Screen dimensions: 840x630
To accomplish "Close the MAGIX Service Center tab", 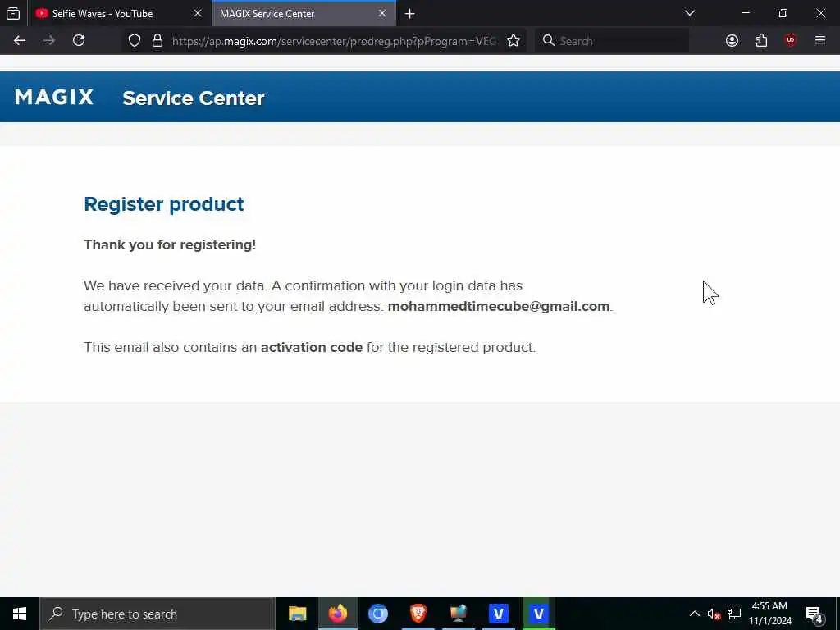I will click(382, 13).
